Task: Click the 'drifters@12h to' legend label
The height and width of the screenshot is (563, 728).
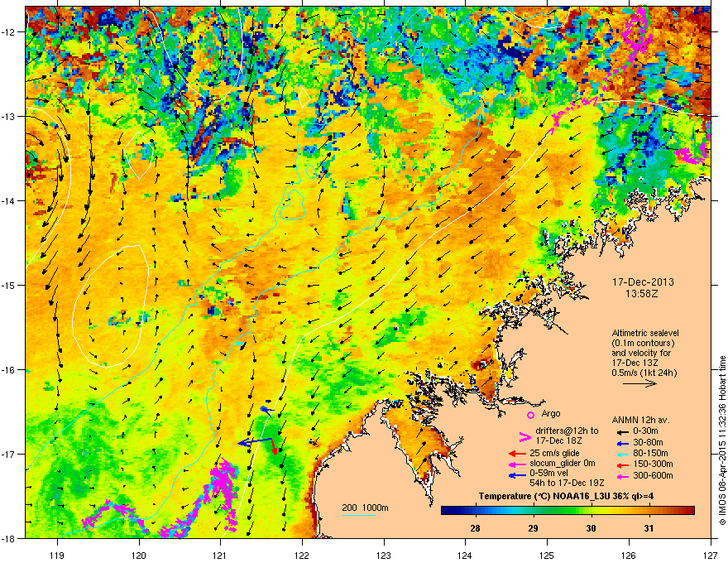Action: [567, 431]
